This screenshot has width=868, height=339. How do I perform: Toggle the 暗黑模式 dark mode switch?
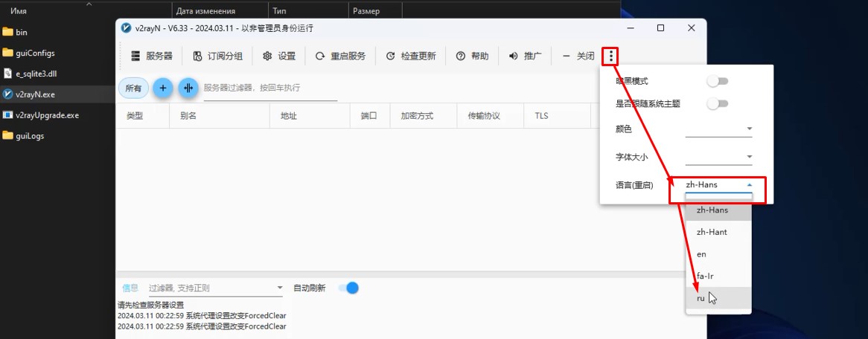718,81
